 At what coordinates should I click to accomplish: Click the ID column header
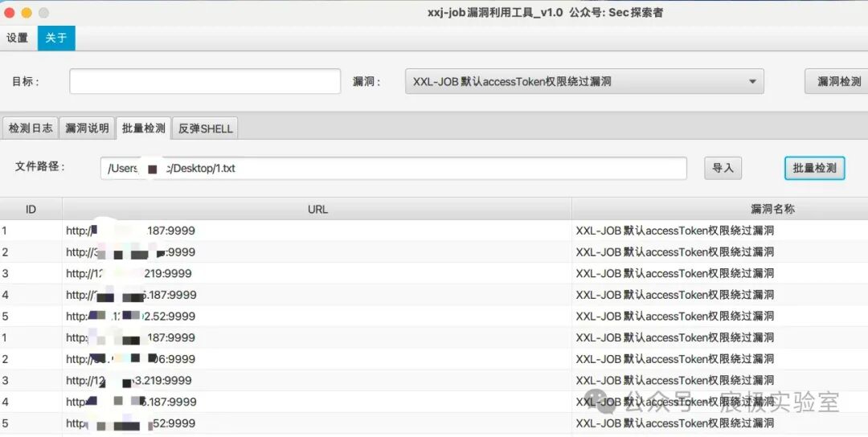pos(31,209)
